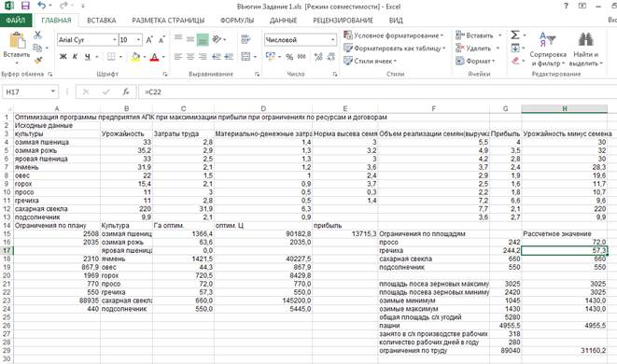Toggle Underline Ч formatting
The width and height of the screenshot is (617, 364).
point(88,57)
